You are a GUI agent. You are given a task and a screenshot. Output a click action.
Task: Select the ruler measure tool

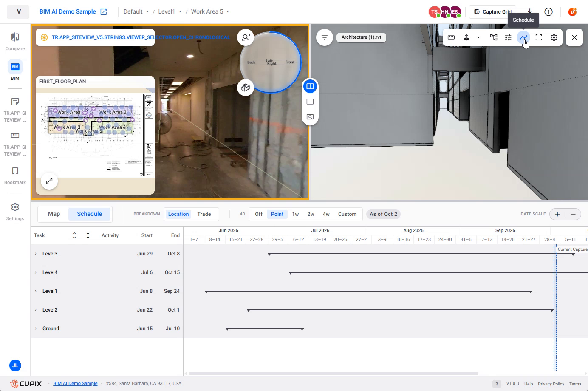(x=451, y=37)
